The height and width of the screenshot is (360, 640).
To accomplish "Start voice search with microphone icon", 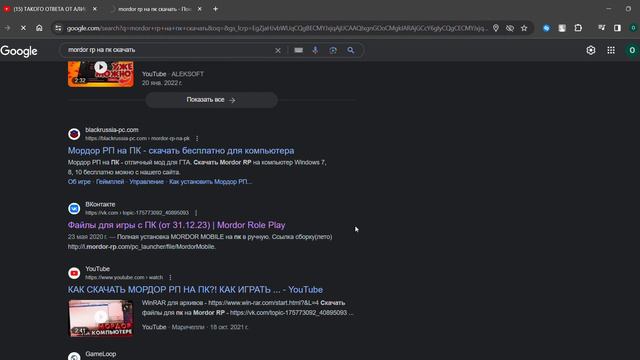I will [315, 50].
